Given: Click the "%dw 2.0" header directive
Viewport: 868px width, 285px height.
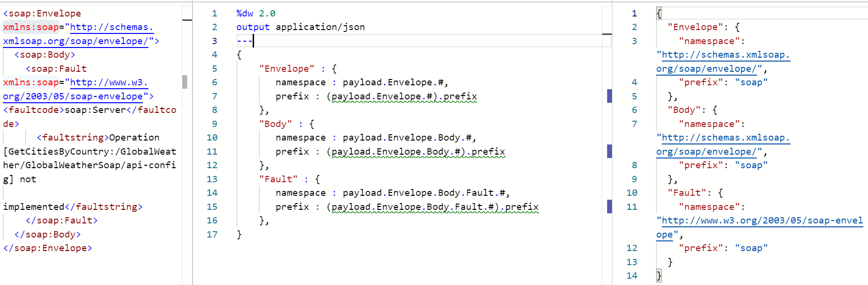Looking at the screenshot, I should (256, 14).
